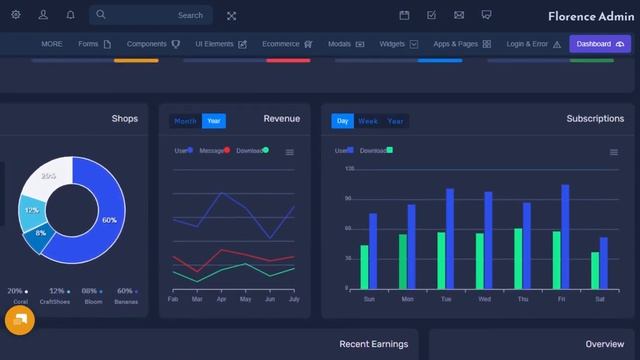Click the blue progress bar

click(440, 60)
